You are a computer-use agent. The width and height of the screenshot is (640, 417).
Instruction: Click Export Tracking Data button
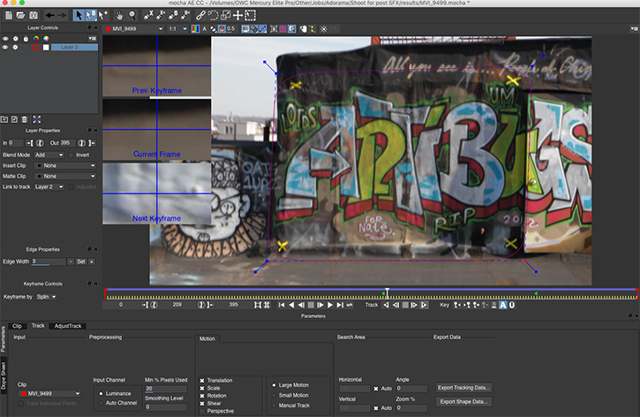(463, 388)
